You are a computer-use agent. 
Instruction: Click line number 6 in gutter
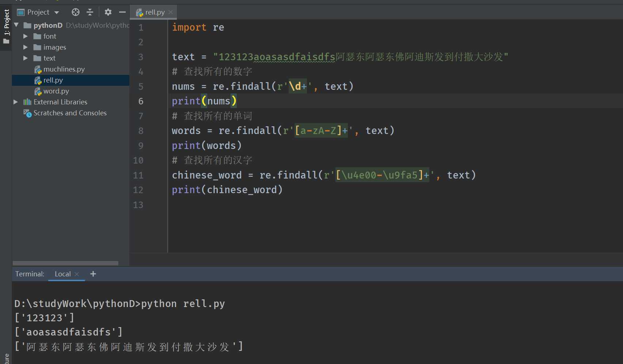(x=141, y=101)
